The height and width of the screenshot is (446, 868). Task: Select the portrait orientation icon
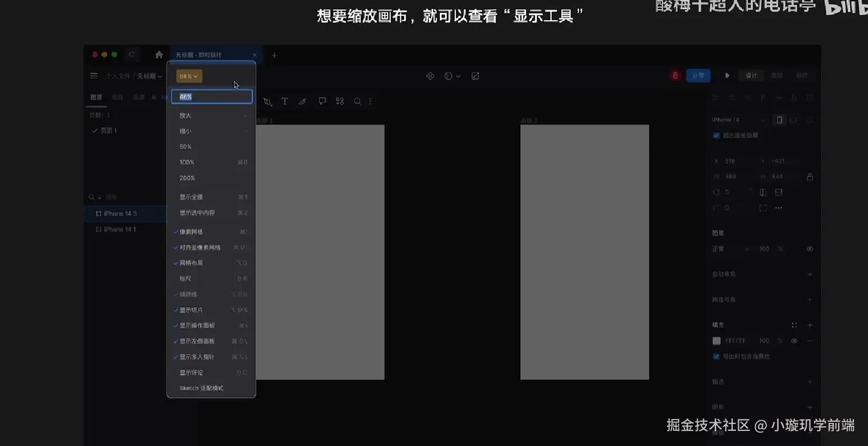pyautogui.click(x=779, y=120)
